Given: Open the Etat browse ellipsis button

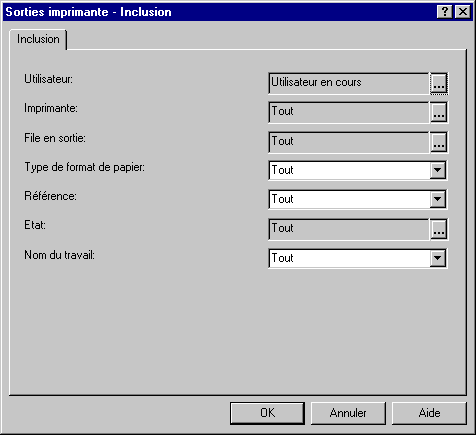Looking at the screenshot, I should [x=439, y=229].
